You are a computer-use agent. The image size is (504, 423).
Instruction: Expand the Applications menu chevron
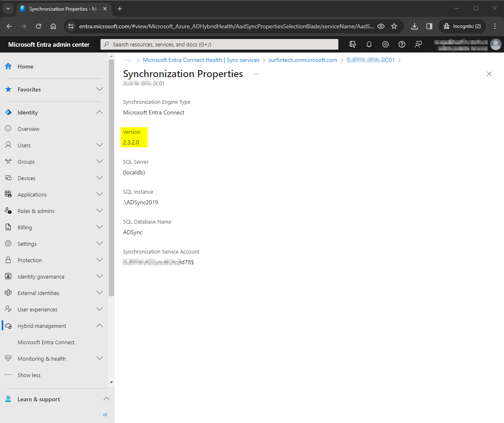click(x=100, y=194)
